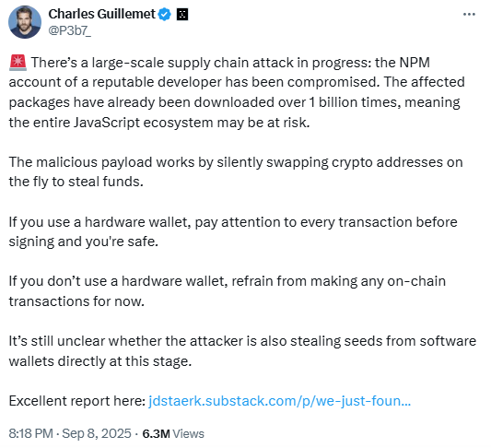Click the Views label
Viewport: 491px width, 448px height.
(x=188, y=434)
